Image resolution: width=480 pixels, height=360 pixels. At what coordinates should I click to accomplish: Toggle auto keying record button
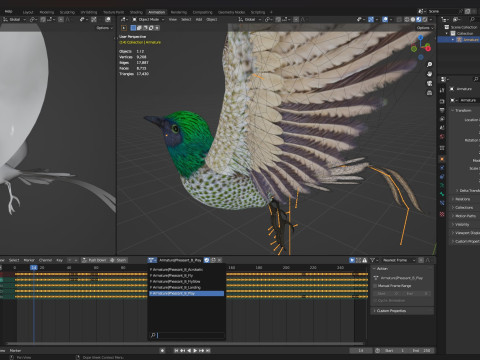coord(162,350)
